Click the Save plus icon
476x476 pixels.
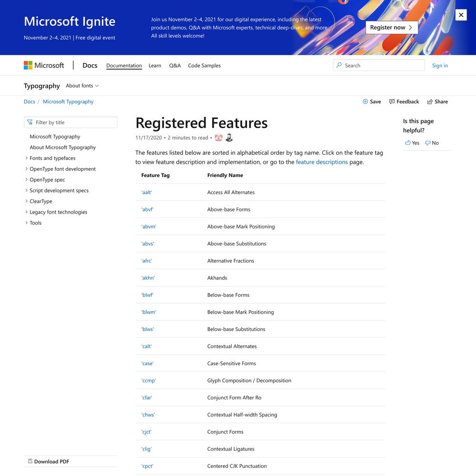pos(365,101)
